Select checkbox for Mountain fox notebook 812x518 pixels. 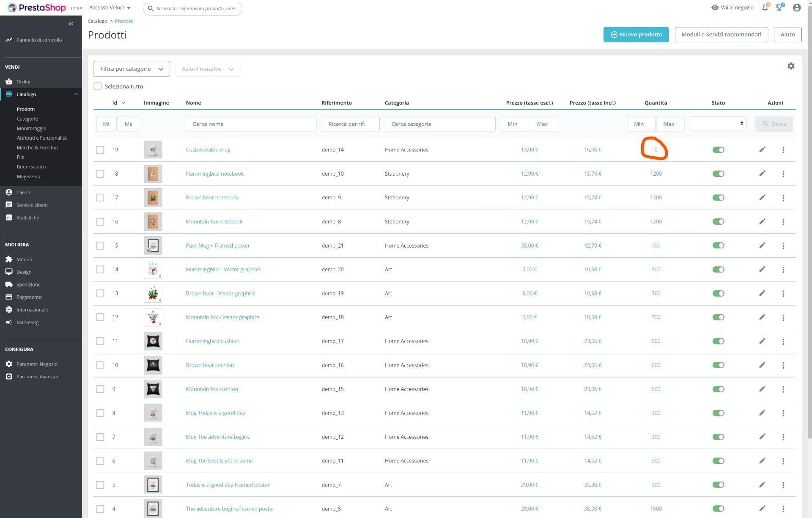point(100,221)
